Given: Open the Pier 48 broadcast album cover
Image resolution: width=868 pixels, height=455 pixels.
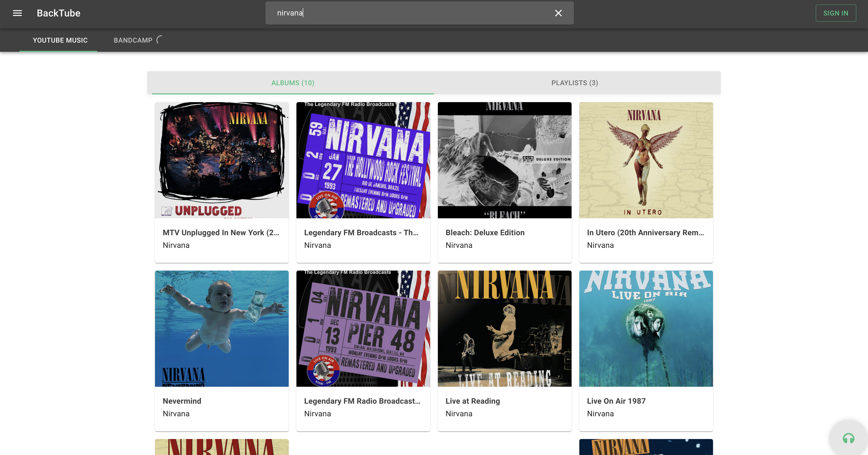Looking at the screenshot, I should point(363,328).
